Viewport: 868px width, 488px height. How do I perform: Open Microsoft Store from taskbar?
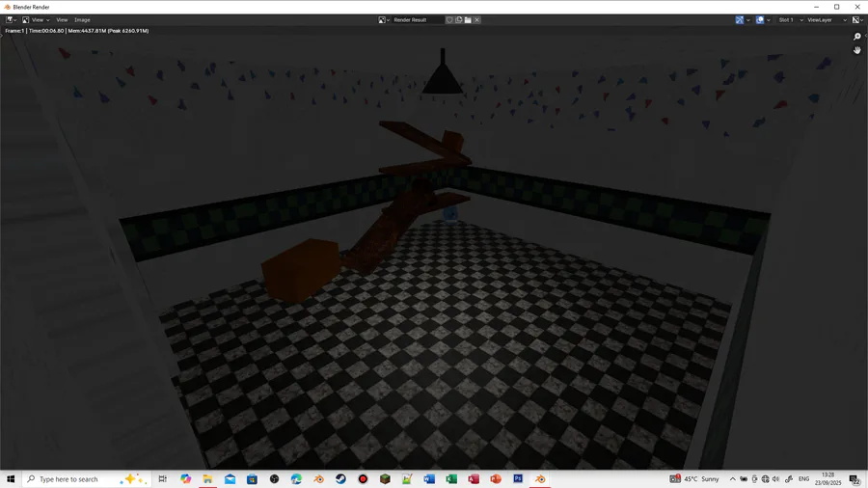(252, 479)
